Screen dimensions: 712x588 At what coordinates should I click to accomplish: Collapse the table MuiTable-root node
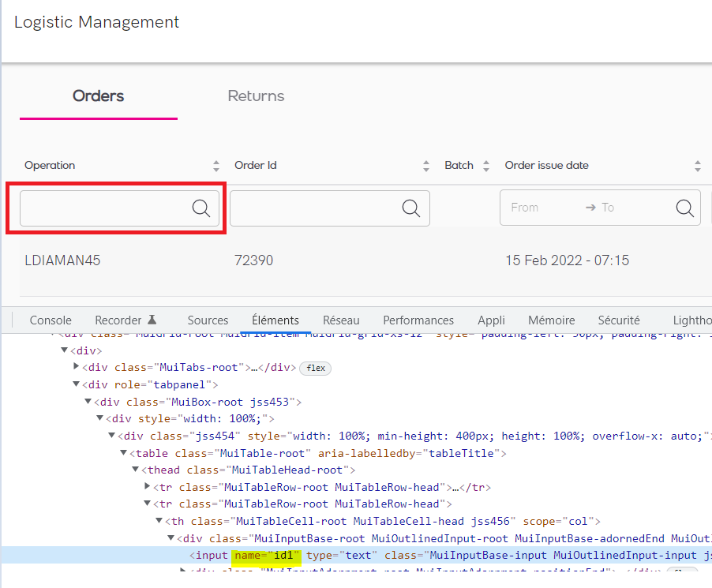pyautogui.click(x=123, y=453)
